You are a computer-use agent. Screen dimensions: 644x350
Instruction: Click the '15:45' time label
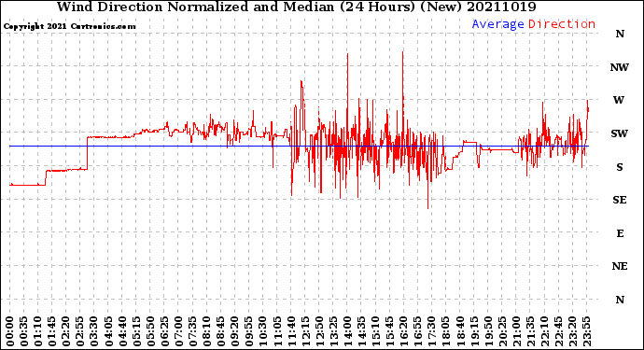tap(390, 331)
